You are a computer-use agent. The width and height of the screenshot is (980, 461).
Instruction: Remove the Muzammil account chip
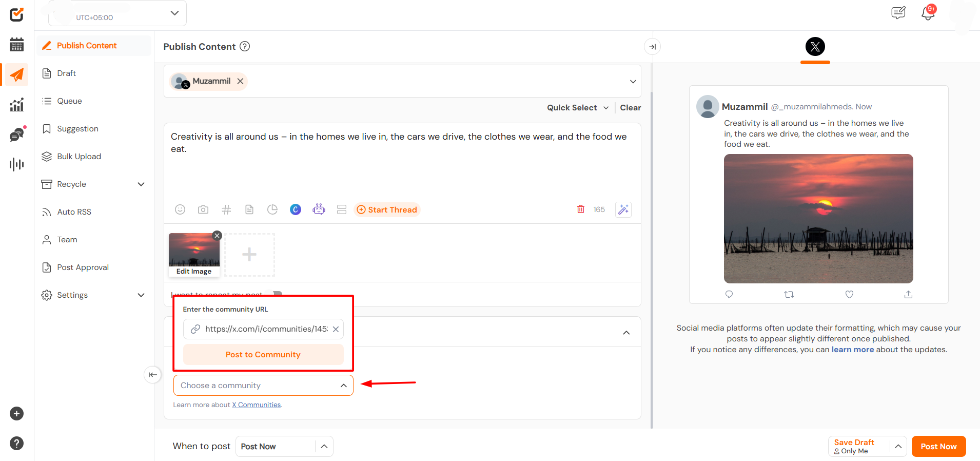[x=240, y=81]
